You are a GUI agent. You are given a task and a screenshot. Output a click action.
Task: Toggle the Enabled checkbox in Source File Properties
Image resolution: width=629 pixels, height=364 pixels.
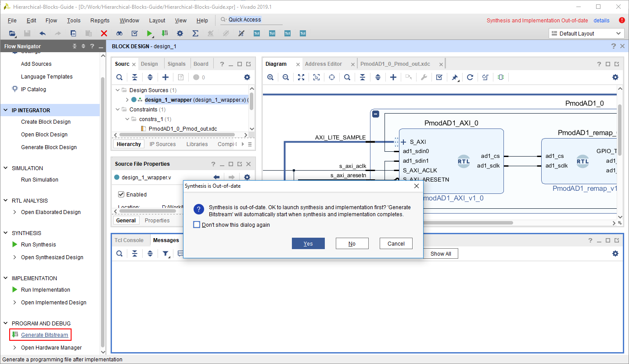click(122, 194)
